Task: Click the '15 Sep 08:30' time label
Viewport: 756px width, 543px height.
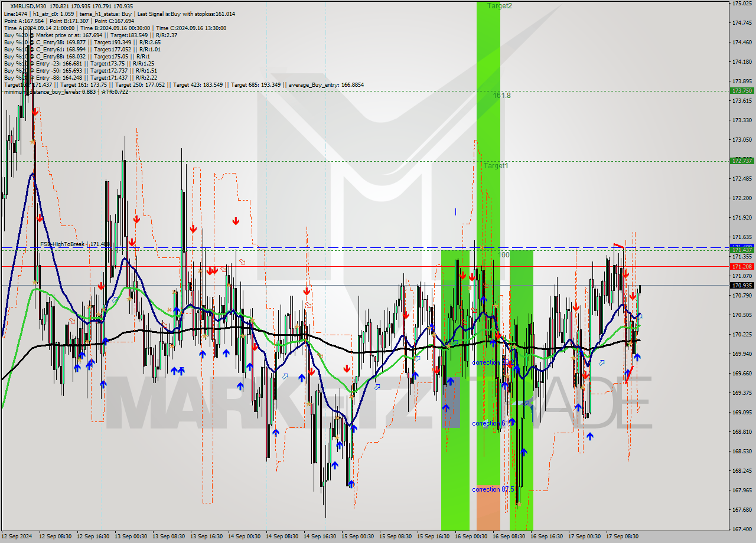Action: click(x=396, y=537)
